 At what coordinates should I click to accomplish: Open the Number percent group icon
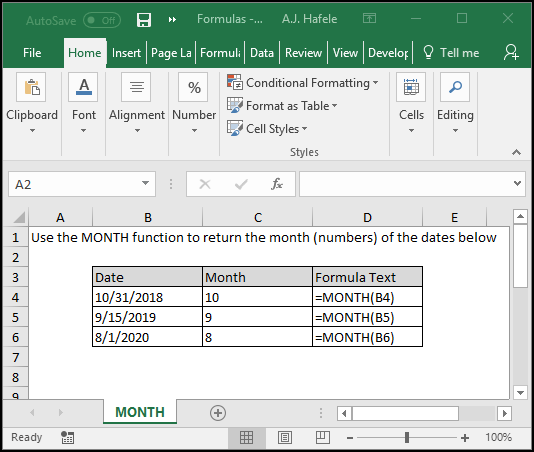(x=193, y=87)
